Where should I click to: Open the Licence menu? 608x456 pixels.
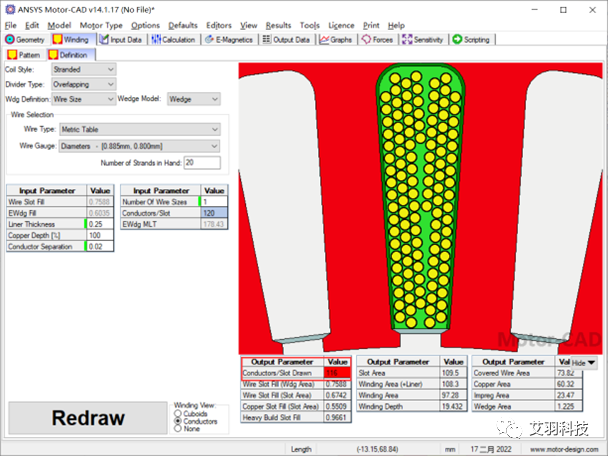click(341, 26)
